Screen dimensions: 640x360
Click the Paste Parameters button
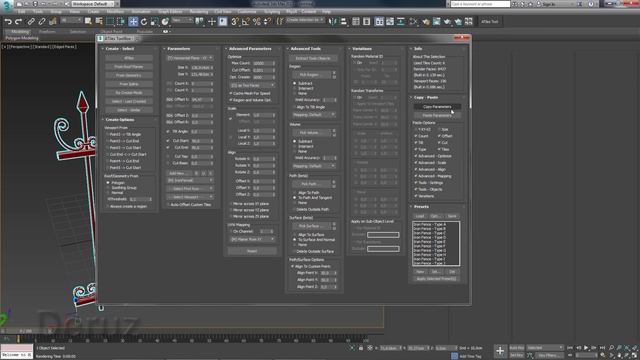click(x=437, y=116)
